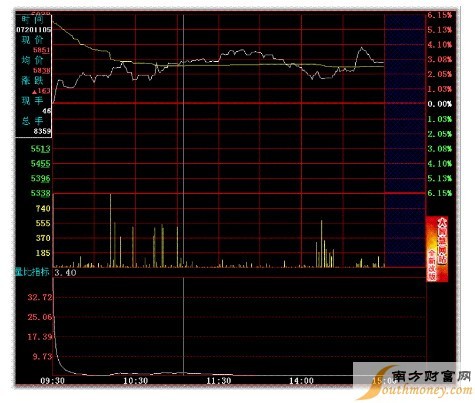Click the volume ratio value 3.40
Screen dimensions: 475x403
[65, 273]
